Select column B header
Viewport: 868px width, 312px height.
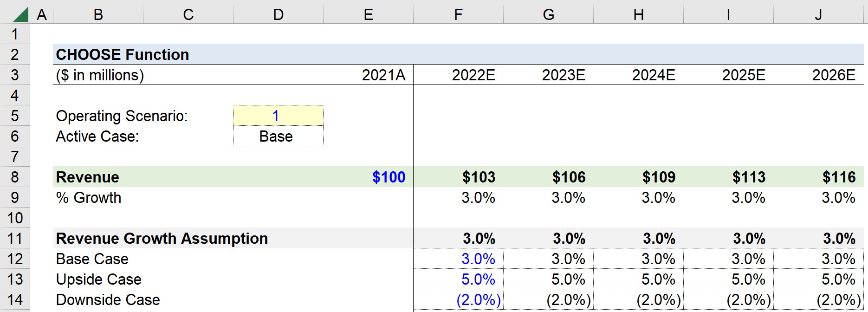[98, 14]
